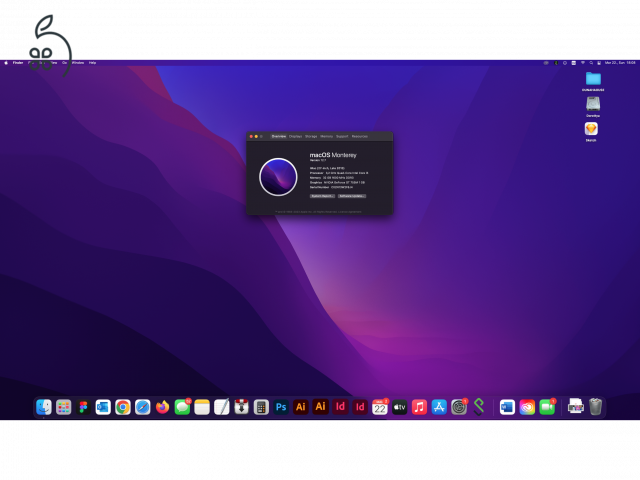Launch the green S app in Dock
Image resolution: width=640 pixels, height=480 pixels.
[479, 407]
